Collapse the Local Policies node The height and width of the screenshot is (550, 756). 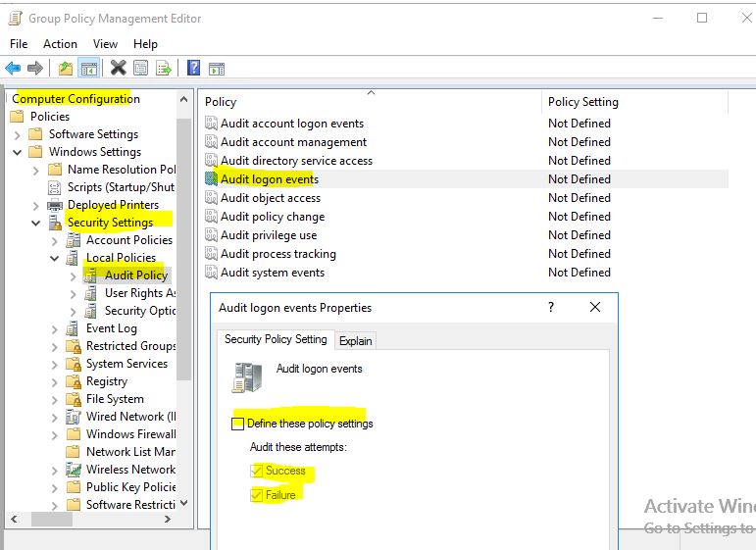point(55,259)
